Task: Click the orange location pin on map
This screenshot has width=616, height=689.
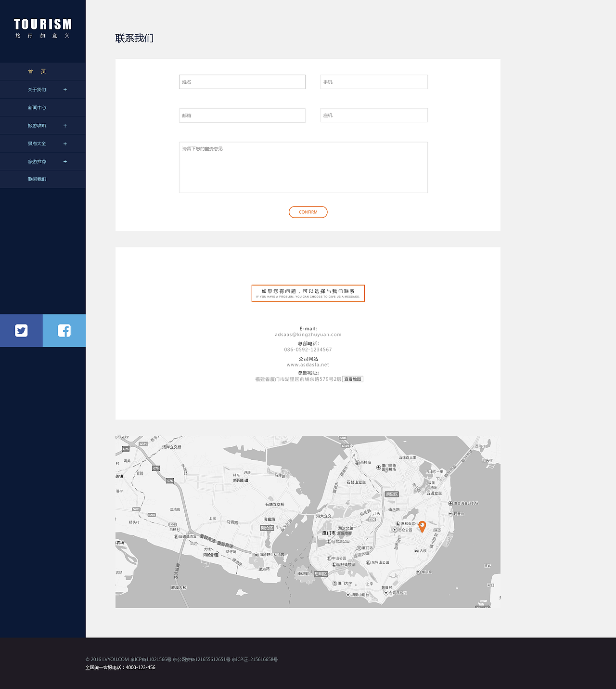Action: click(422, 526)
